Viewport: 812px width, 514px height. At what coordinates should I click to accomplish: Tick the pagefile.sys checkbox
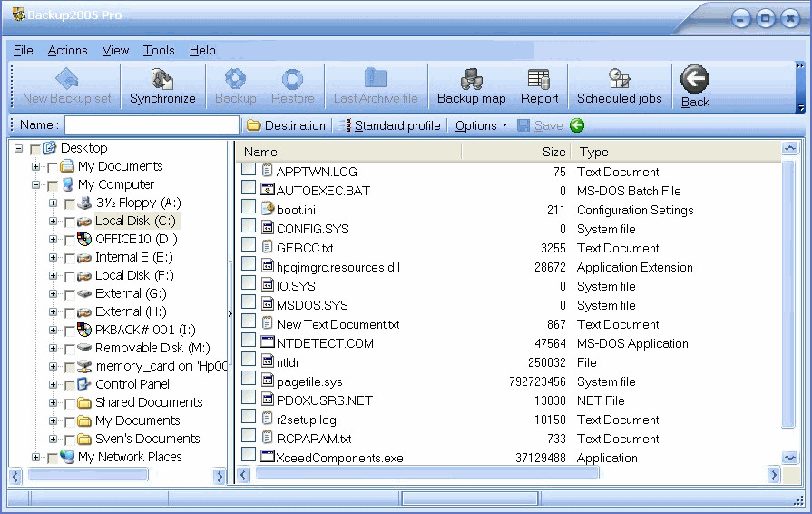coord(249,379)
